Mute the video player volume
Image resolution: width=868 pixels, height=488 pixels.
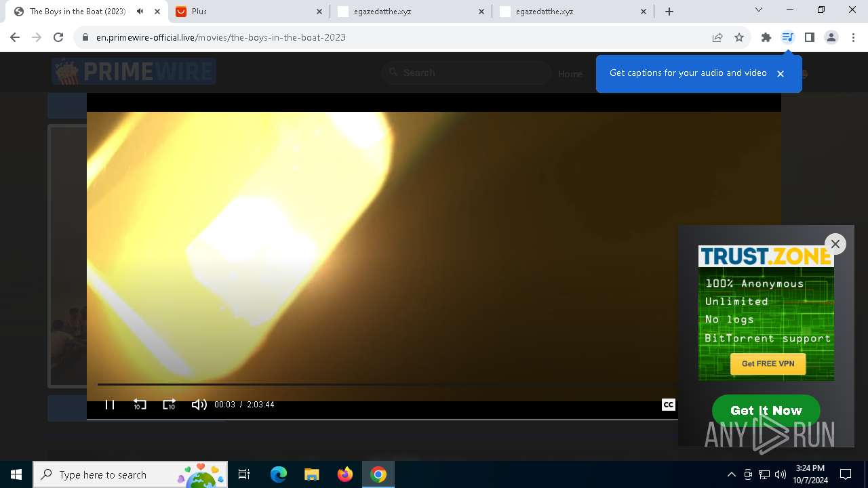[199, 405]
